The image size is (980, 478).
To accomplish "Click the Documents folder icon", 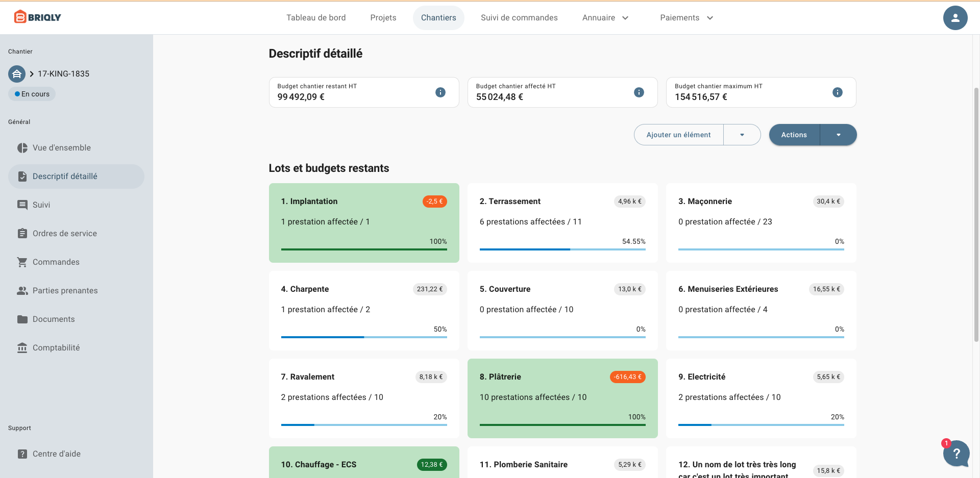I will [x=22, y=319].
